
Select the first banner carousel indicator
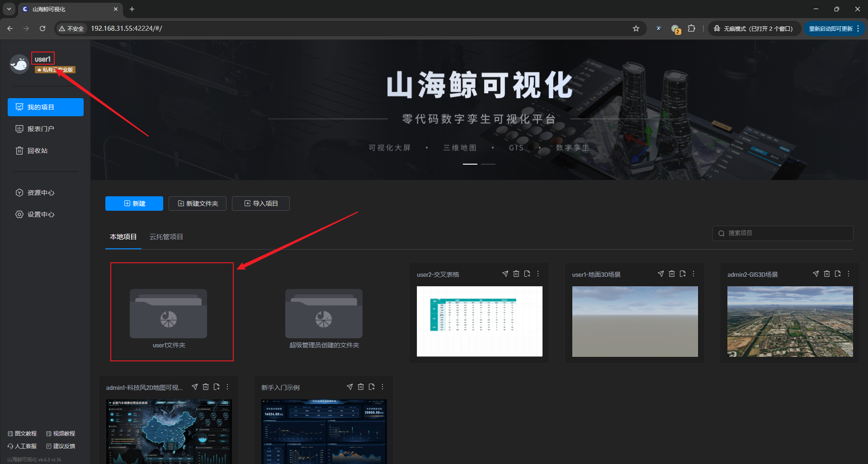click(x=470, y=164)
